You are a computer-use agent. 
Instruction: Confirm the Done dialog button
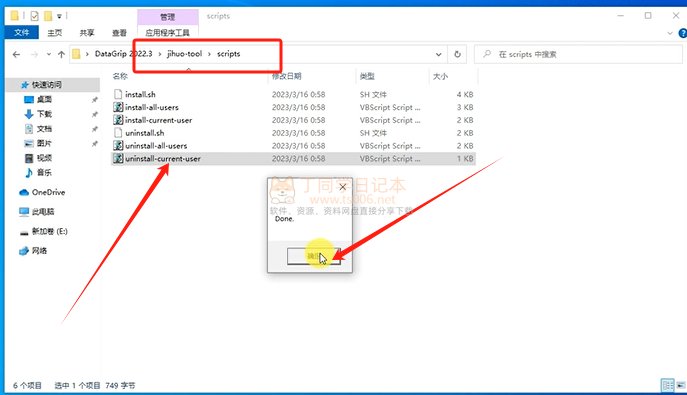(314, 256)
